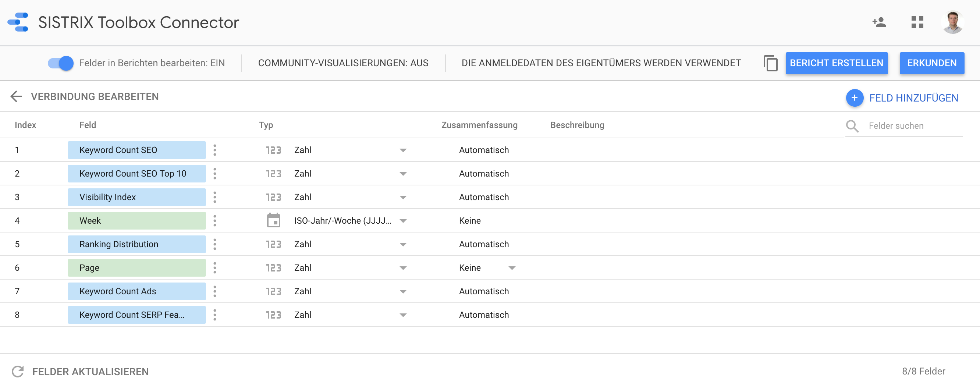Image resolution: width=980 pixels, height=387 pixels.
Task: Click the Erkunden button
Action: (931, 63)
